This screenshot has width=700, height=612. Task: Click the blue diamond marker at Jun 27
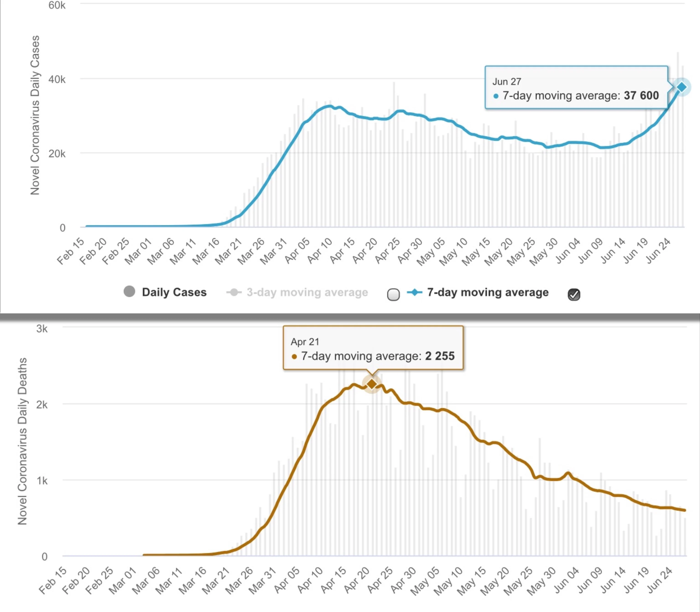pyautogui.click(x=682, y=87)
